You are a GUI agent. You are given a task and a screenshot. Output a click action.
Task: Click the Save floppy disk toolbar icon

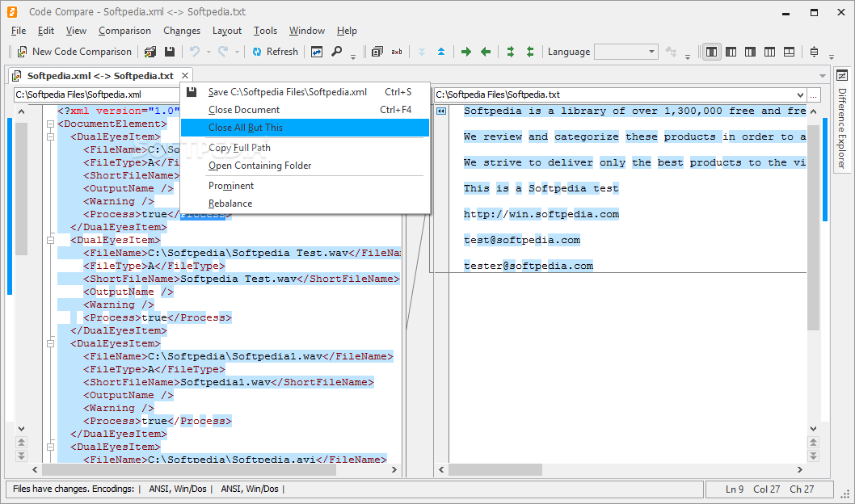tap(170, 52)
